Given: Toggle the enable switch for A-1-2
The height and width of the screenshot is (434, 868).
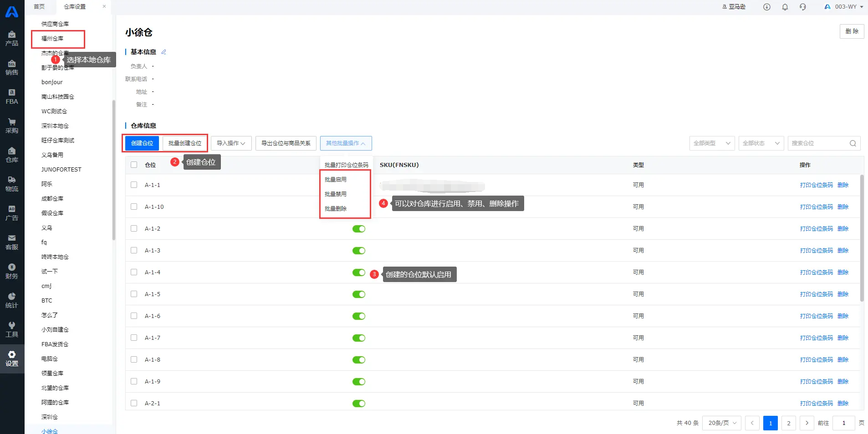Looking at the screenshot, I should [359, 229].
